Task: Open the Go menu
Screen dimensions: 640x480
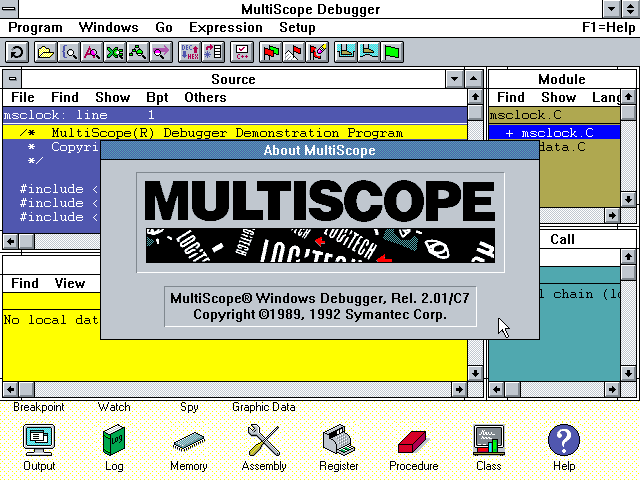Action: pos(164,28)
